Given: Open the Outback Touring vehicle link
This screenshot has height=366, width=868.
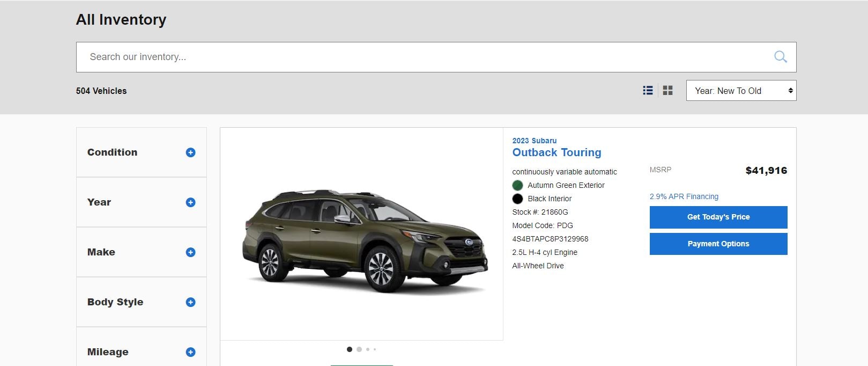Looking at the screenshot, I should click(557, 152).
